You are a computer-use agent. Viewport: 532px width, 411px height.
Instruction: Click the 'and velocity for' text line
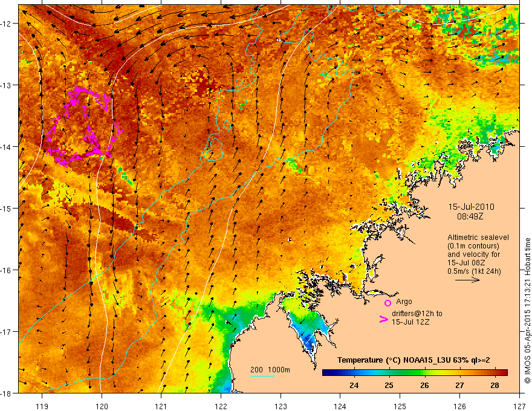click(473, 254)
